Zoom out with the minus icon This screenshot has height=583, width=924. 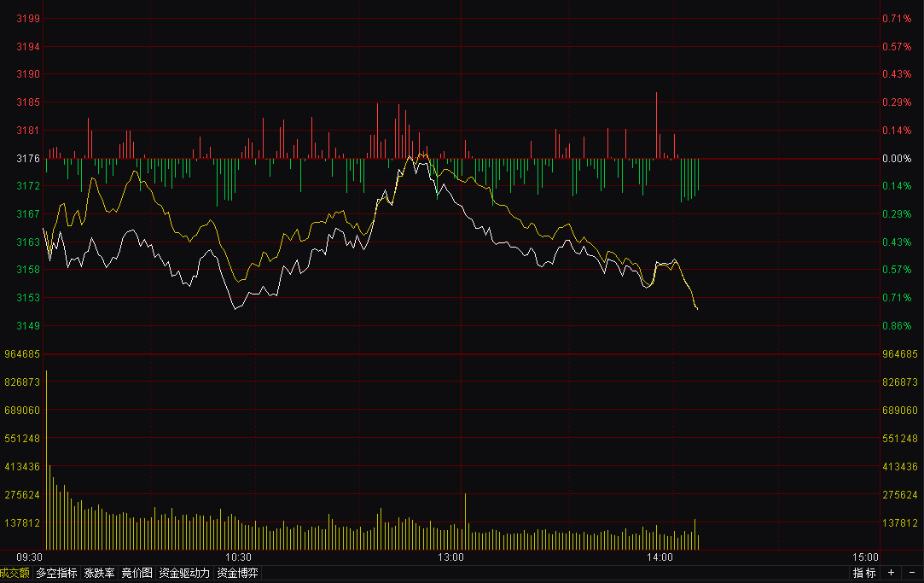(911, 573)
